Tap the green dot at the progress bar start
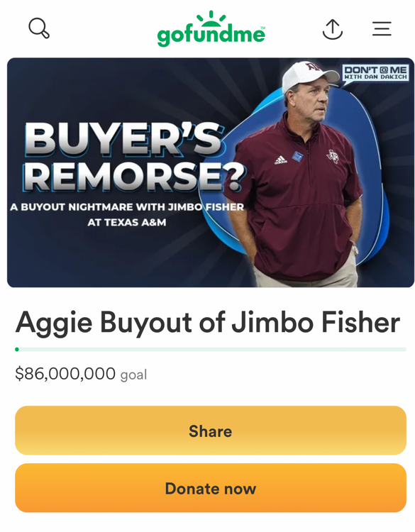Screen dimensions: 415x532 click(17, 350)
